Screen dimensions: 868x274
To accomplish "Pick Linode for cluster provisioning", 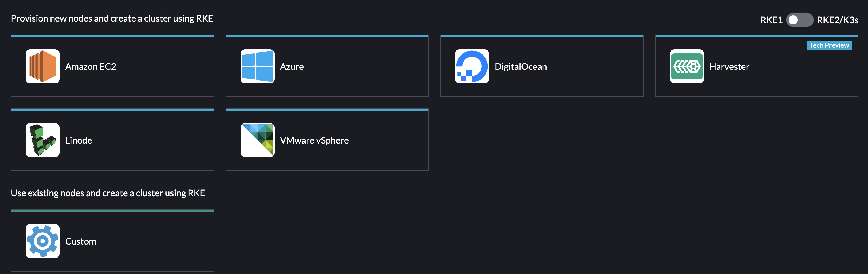I will (113, 140).
